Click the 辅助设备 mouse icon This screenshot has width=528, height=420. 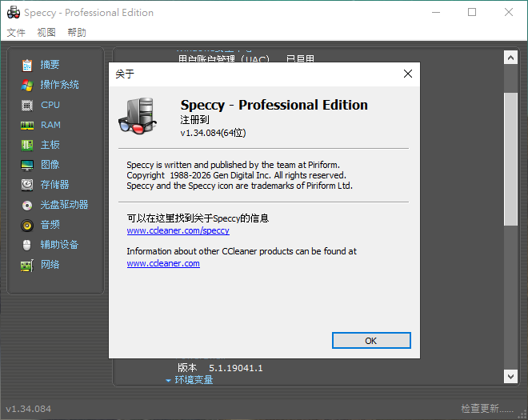pyautogui.click(x=27, y=245)
